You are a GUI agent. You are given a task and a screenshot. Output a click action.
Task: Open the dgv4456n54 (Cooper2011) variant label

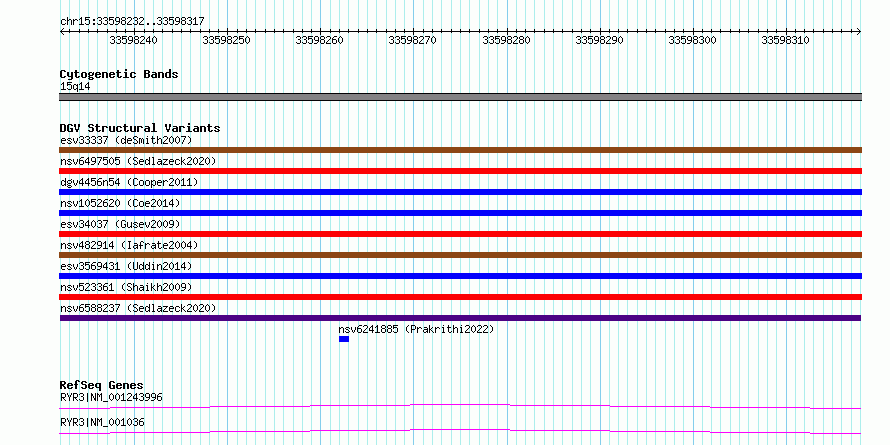click(129, 182)
